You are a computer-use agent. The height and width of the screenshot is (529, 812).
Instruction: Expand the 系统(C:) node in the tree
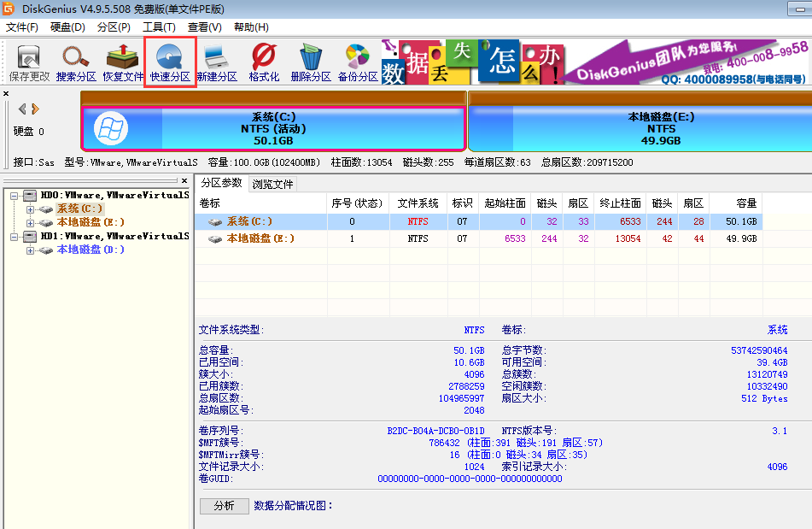pos(30,209)
